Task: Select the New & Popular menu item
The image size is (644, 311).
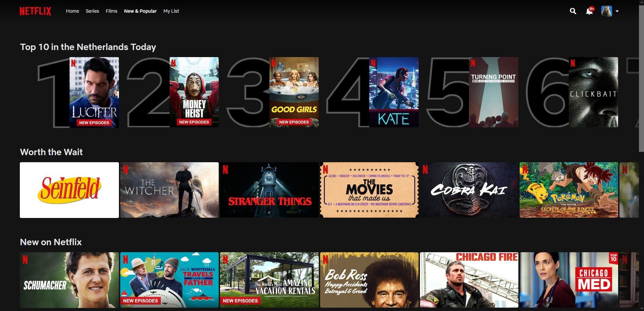Action: [x=140, y=11]
